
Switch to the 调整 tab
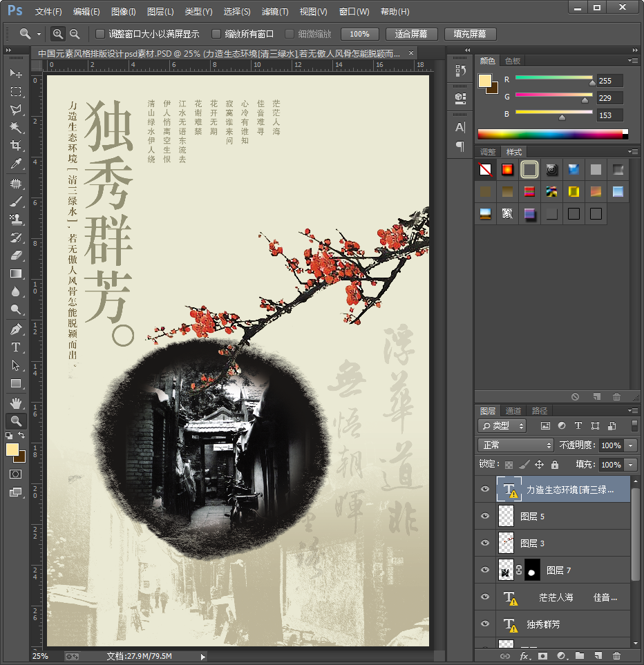pyautogui.click(x=488, y=152)
